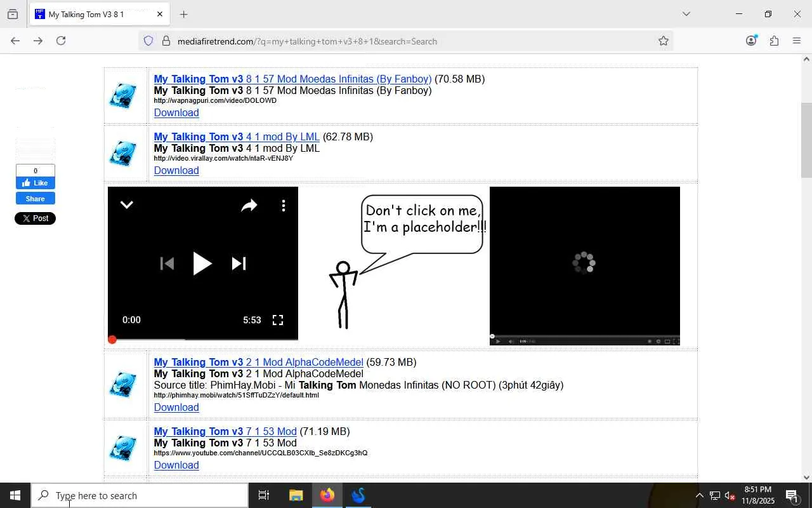This screenshot has width=812, height=508.
Task: Go back to the previous page
Action: (x=15, y=41)
